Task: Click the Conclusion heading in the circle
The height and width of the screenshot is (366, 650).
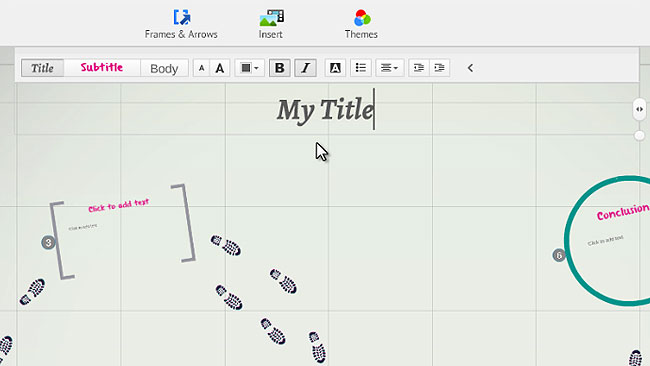Action: click(x=623, y=212)
